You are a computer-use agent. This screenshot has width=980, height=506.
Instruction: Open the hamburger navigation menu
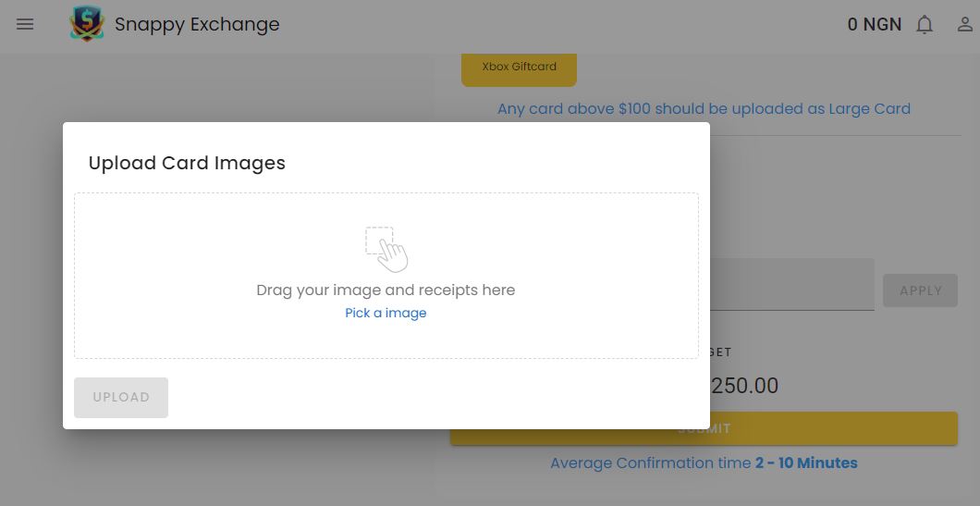pos(25,24)
